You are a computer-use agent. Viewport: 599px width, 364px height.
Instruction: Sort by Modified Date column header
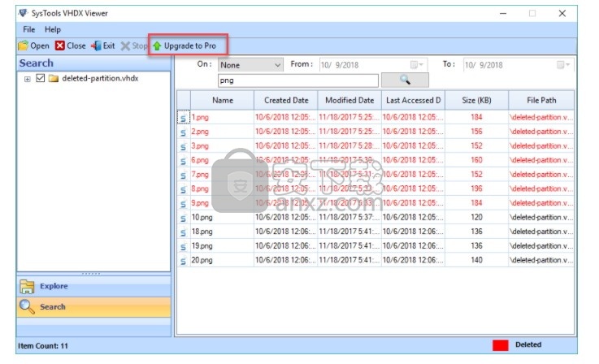coord(349,101)
